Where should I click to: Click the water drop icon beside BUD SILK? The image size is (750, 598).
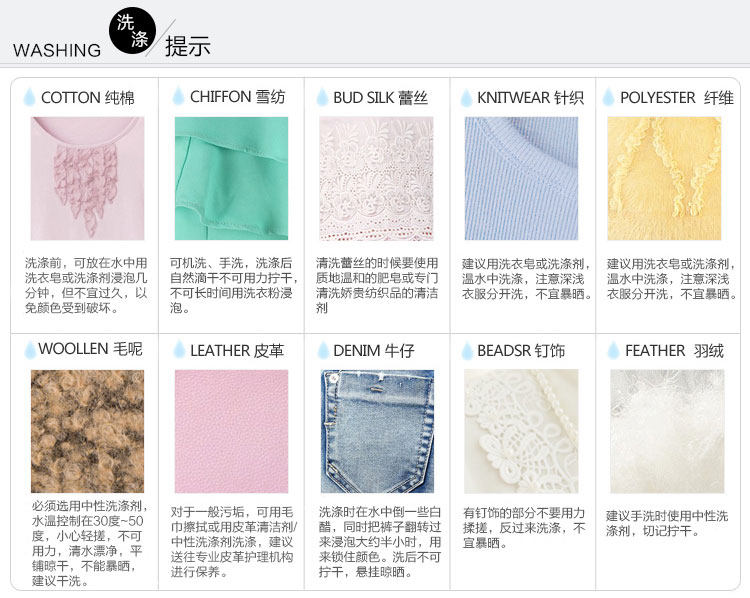coord(322,97)
